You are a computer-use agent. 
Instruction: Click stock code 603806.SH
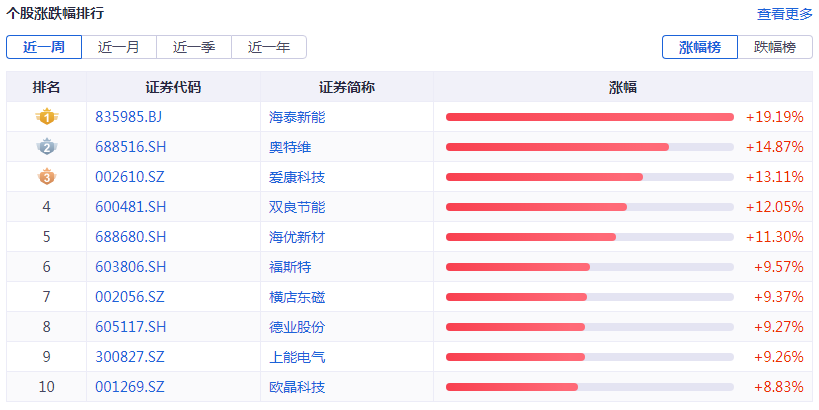click(x=130, y=267)
